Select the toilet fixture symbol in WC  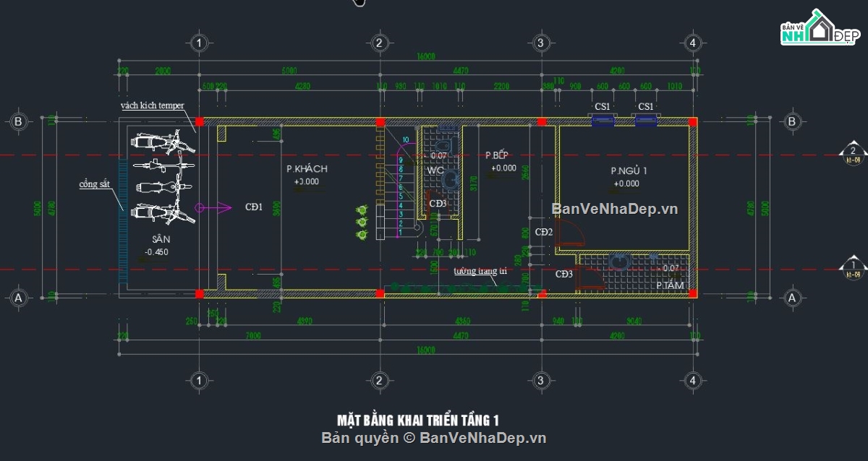(446, 146)
